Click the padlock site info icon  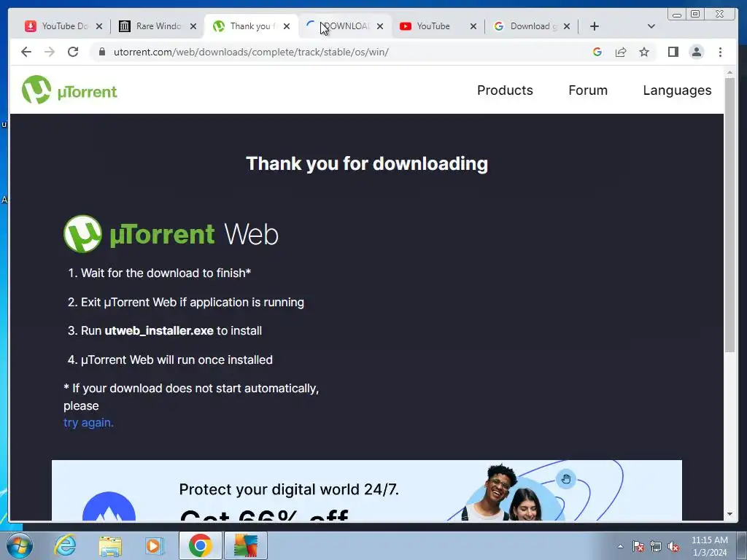pyautogui.click(x=101, y=52)
